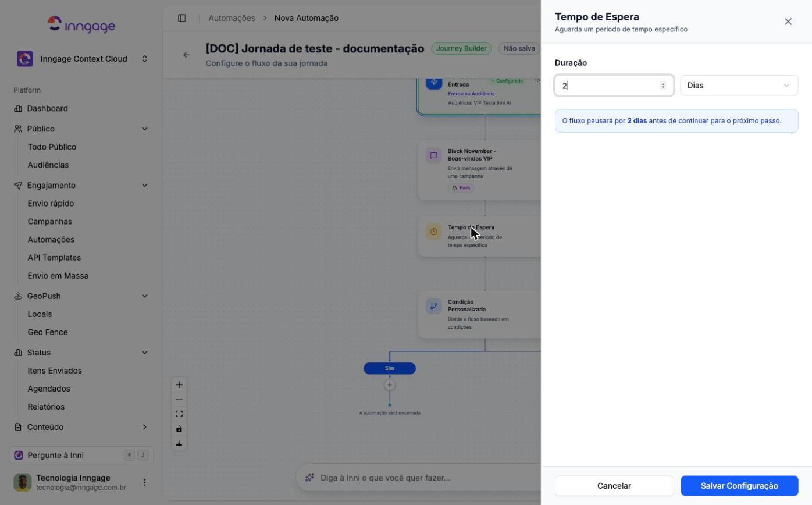Click the sparkle icon in Inni prompt bar
The image size is (812, 505).
tap(309, 478)
